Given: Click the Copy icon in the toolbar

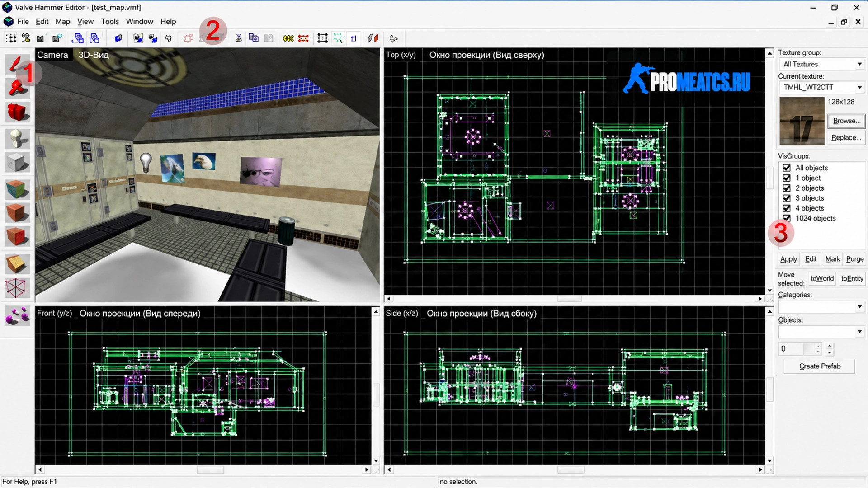Looking at the screenshot, I should (x=254, y=38).
